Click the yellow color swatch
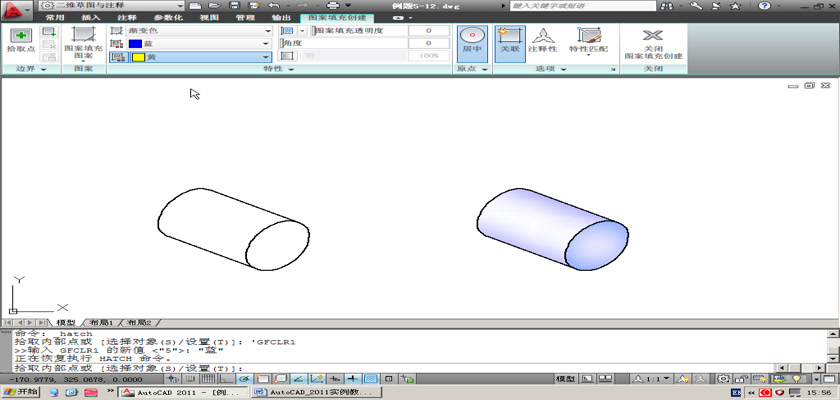This screenshot has height=400, width=840. point(138,57)
